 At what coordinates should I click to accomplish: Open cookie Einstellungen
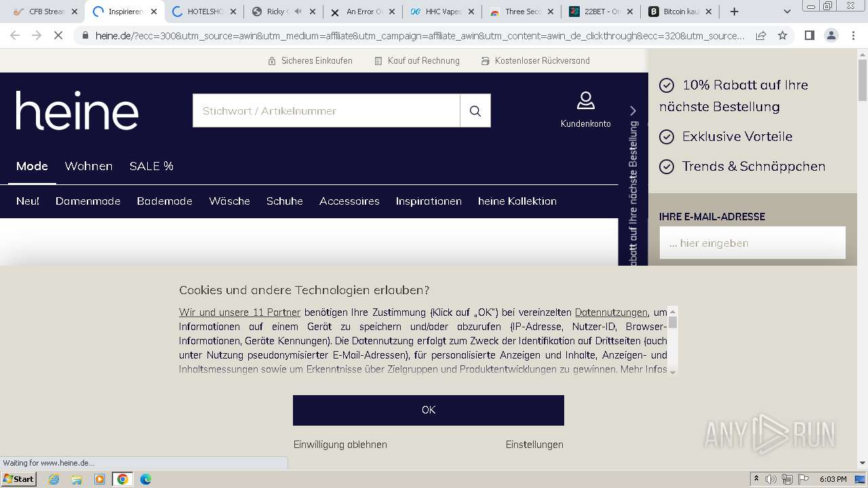point(534,445)
